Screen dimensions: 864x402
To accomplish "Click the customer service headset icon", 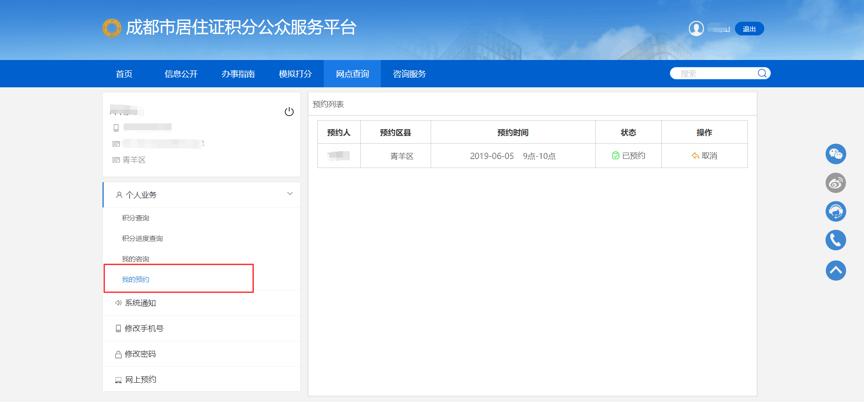I will coord(835,211).
